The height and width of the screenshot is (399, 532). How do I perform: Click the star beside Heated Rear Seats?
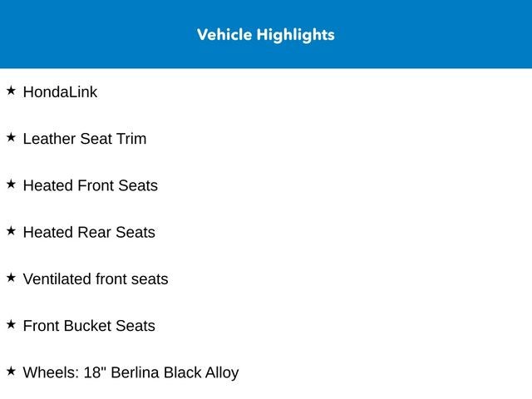click(11, 230)
